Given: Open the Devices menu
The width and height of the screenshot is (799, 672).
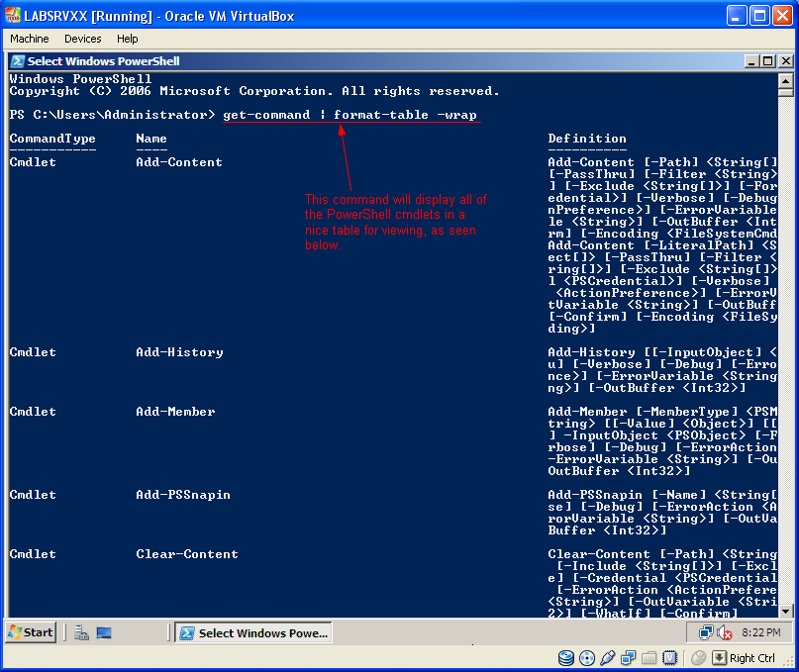Looking at the screenshot, I should coord(82,39).
